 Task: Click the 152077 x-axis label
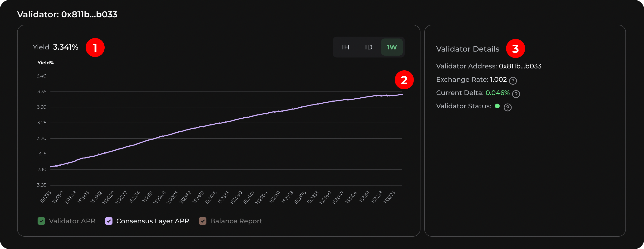click(121, 197)
